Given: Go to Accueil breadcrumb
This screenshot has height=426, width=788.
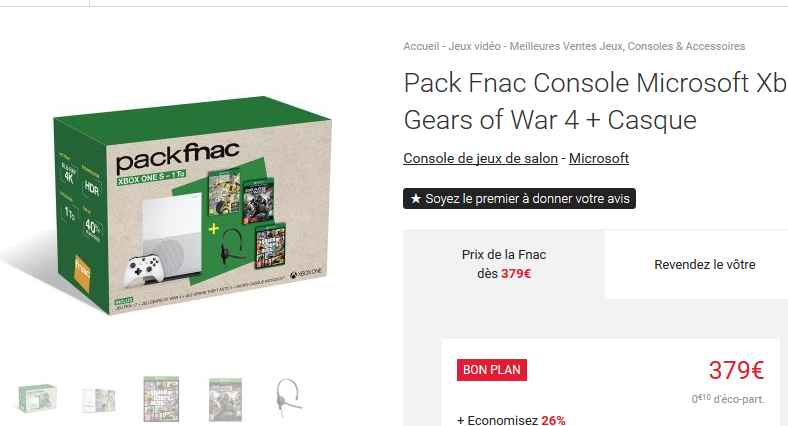Looking at the screenshot, I should 421,46.
